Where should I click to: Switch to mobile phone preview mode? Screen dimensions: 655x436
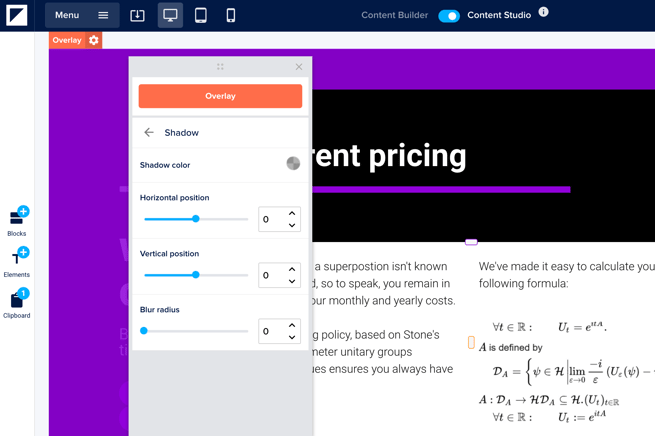tap(231, 15)
